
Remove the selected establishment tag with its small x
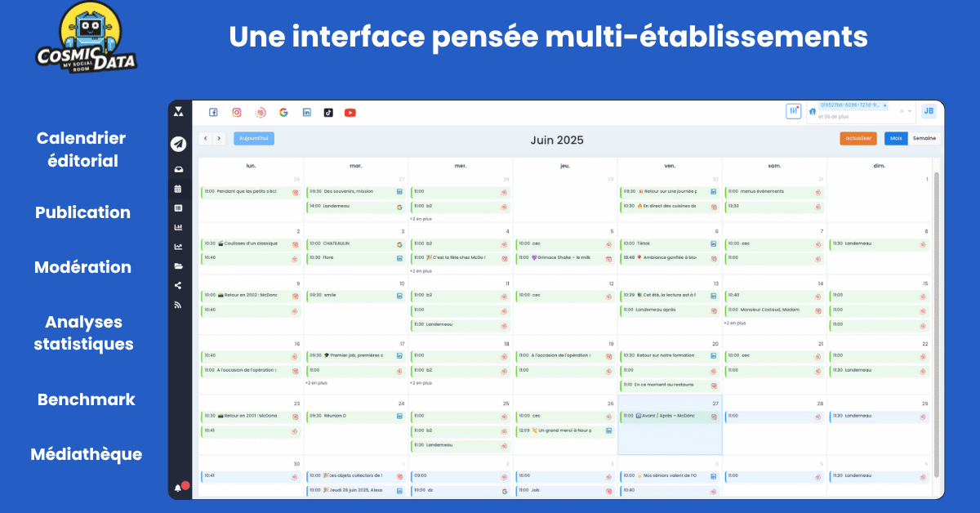point(884,105)
